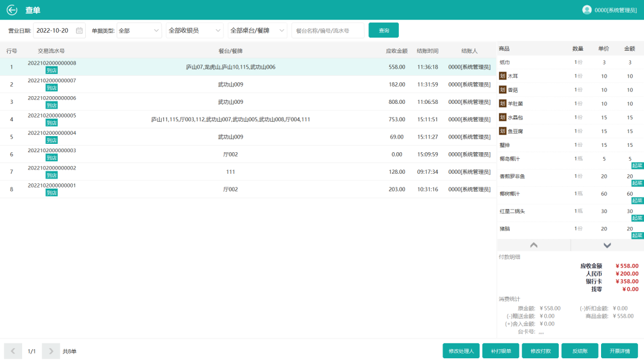The image size is (644, 363).
Task: Go to the previous page arrow in pagination
Action: tap(13, 351)
